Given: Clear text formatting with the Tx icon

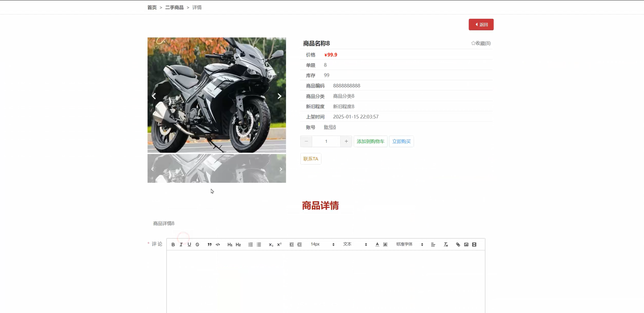Looking at the screenshot, I should (445, 244).
